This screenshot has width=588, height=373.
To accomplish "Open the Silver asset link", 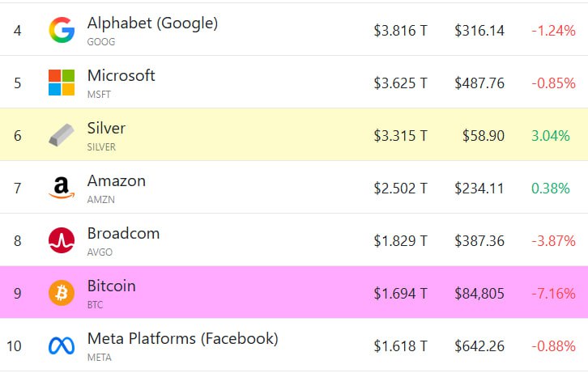I will pos(106,129).
